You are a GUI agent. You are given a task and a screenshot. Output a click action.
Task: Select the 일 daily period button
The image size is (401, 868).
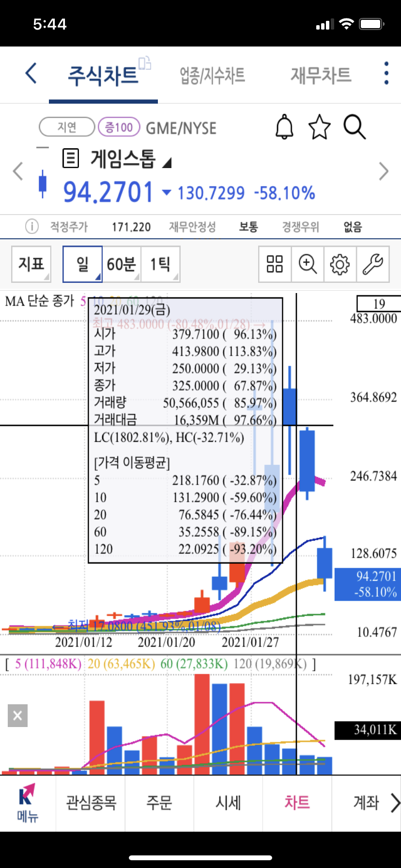(x=82, y=264)
